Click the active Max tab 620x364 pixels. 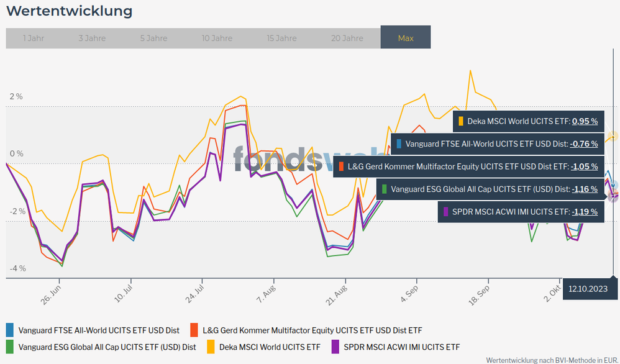pos(405,38)
